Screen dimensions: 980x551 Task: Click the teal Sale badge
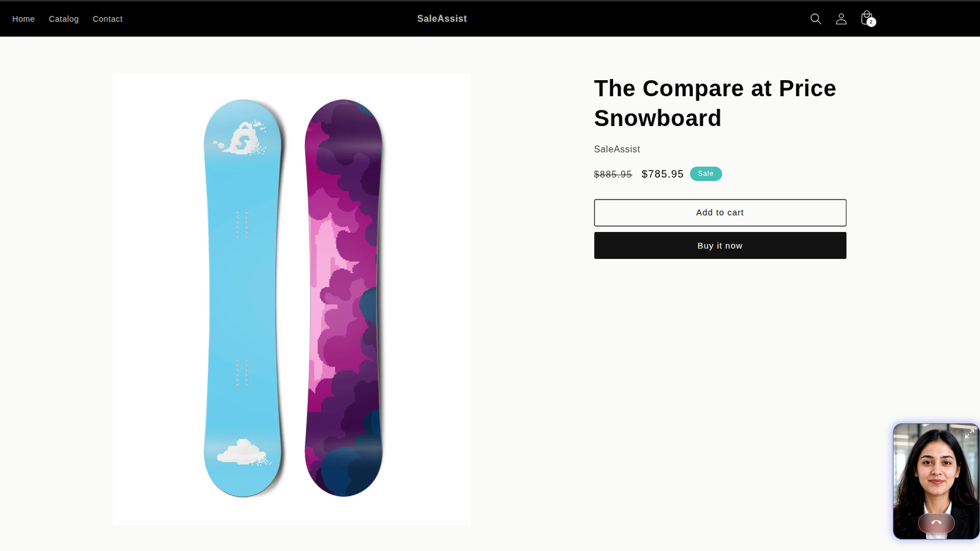tap(706, 174)
